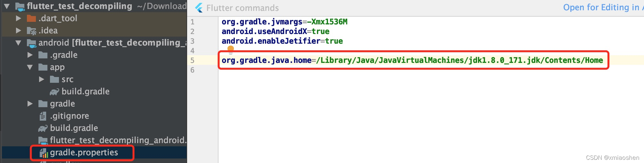Click line number 4 in the gutter
644x163 pixels.
[x=192, y=51]
